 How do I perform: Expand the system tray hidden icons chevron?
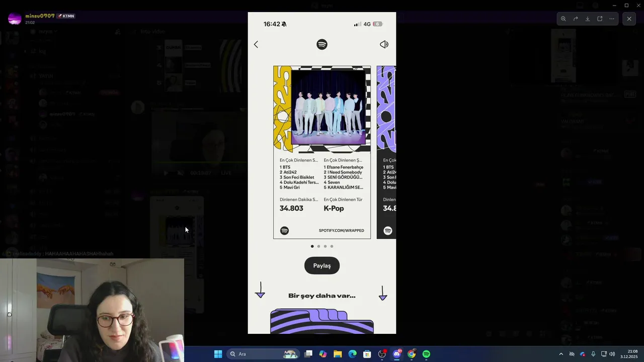tap(561, 354)
